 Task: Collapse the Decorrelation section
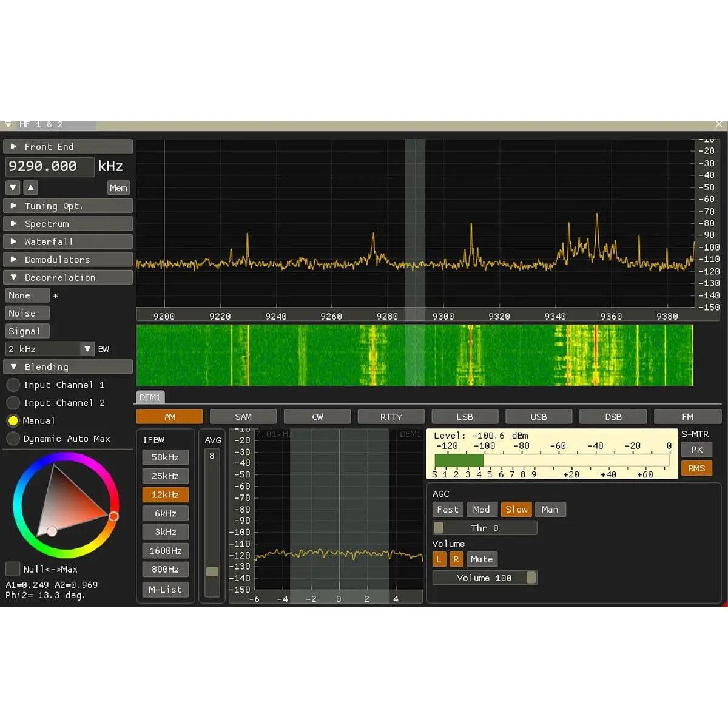coord(68,277)
